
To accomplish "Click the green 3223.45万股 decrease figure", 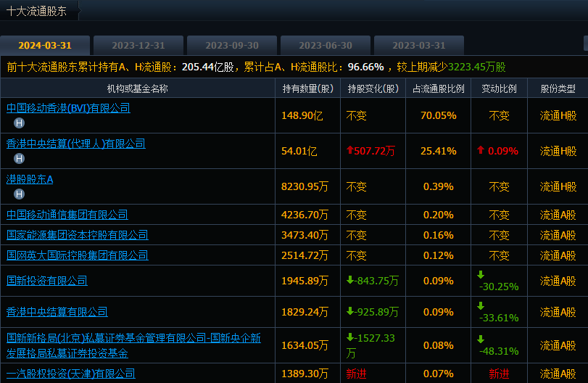I will (x=477, y=67).
